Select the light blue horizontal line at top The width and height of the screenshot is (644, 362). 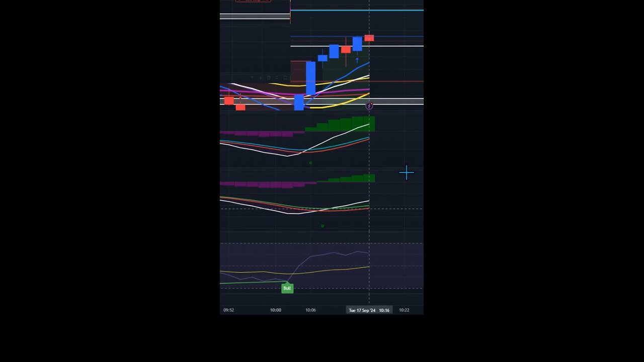point(357,10)
